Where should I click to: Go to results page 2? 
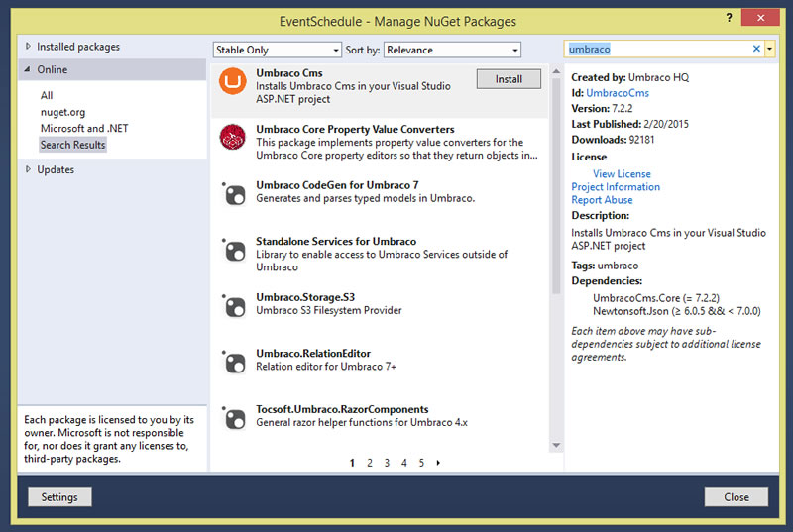pyautogui.click(x=370, y=463)
